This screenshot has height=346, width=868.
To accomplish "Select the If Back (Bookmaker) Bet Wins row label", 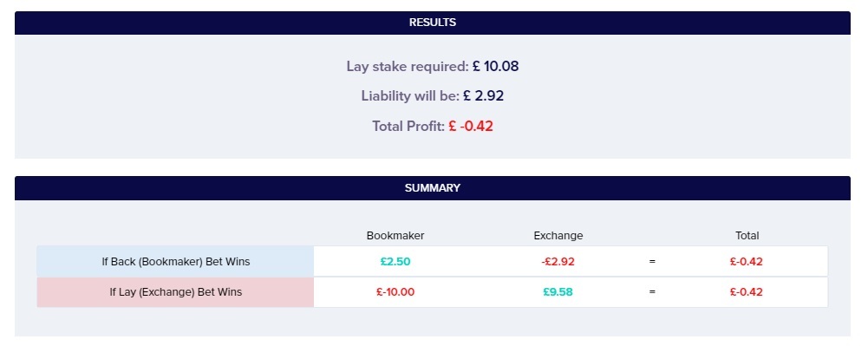I will tap(175, 262).
